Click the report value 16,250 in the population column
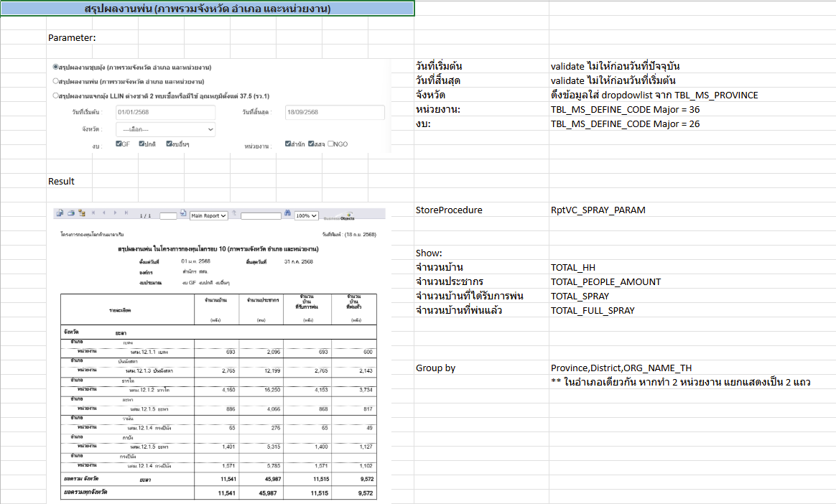This screenshot has height=504, width=836. coord(272,390)
